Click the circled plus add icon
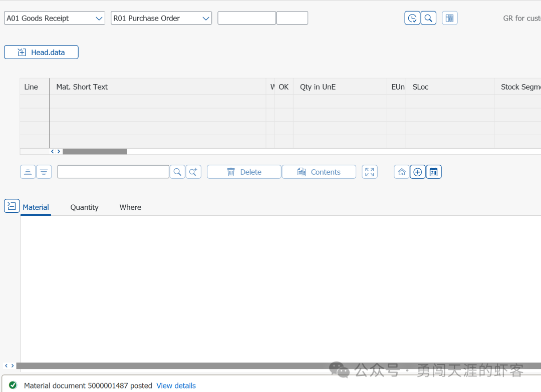 tap(417, 172)
